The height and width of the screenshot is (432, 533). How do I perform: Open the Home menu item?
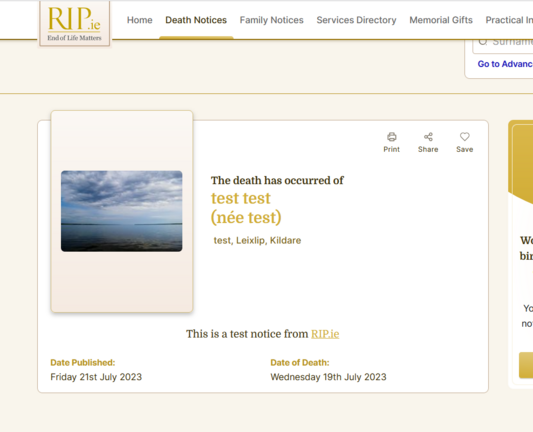140,20
